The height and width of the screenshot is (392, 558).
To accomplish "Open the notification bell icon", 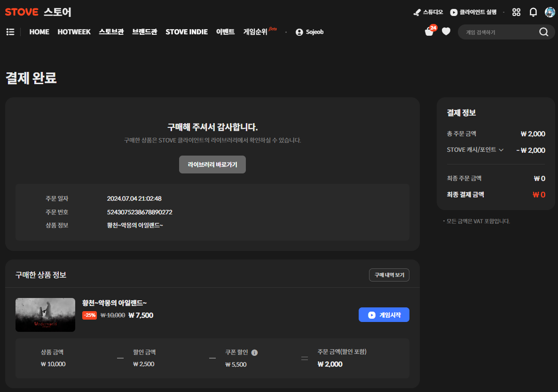I will coord(533,12).
